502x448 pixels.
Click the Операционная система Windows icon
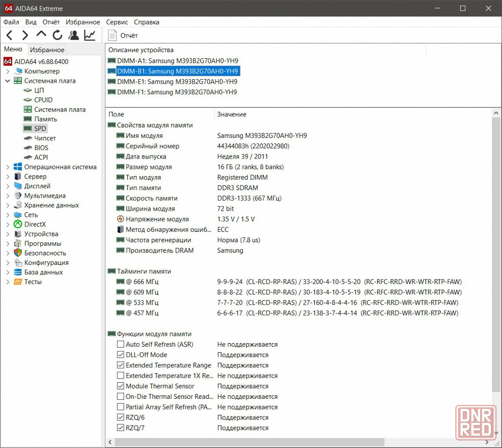(18, 167)
